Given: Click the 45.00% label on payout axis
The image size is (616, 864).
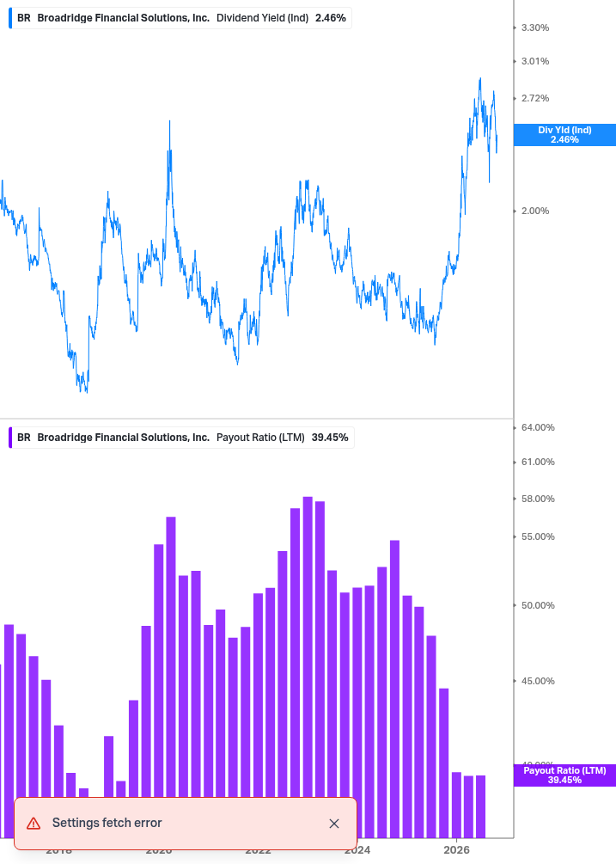Looking at the screenshot, I should tap(538, 681).
